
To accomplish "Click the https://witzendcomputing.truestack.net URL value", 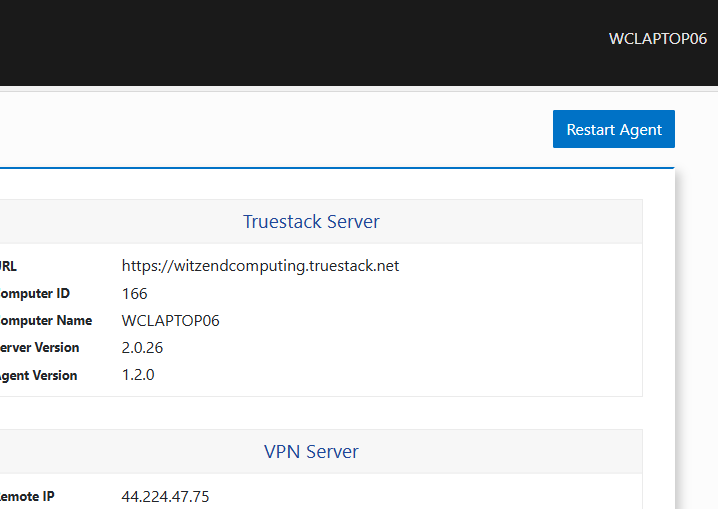I will tap(261, 266).
